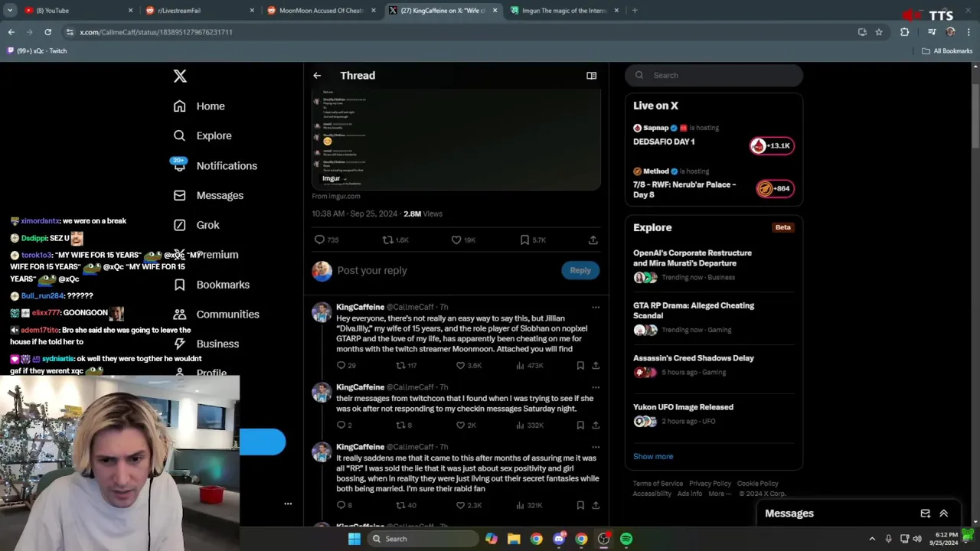Open Terms of Service link
980x551 pixels.
coord(658,484)
